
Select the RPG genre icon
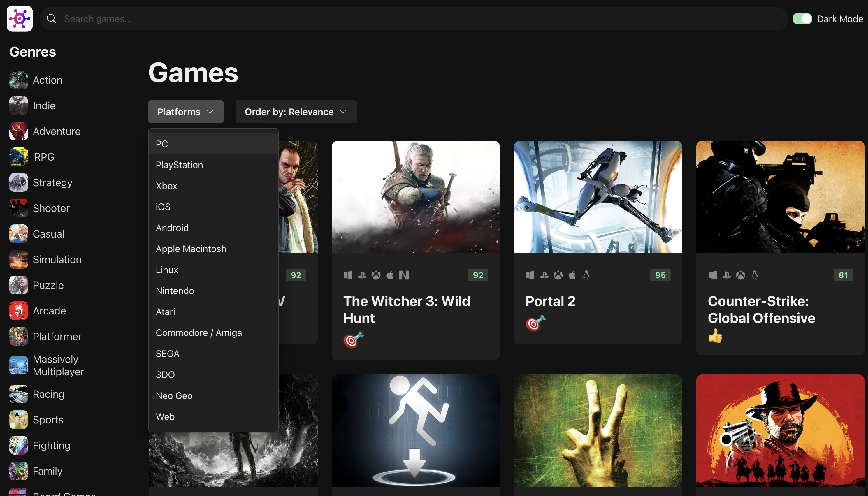(18, 157)
